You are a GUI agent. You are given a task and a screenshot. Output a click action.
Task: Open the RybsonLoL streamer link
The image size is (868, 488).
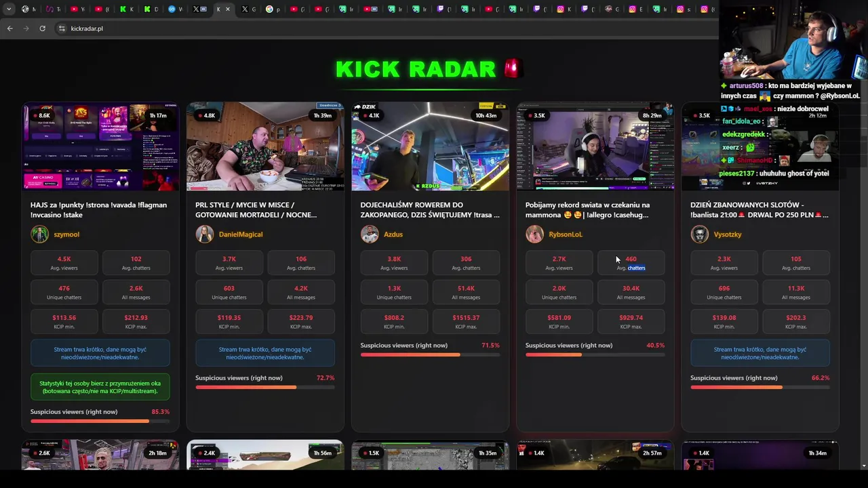pyautogui.click(x=566, y=235)
